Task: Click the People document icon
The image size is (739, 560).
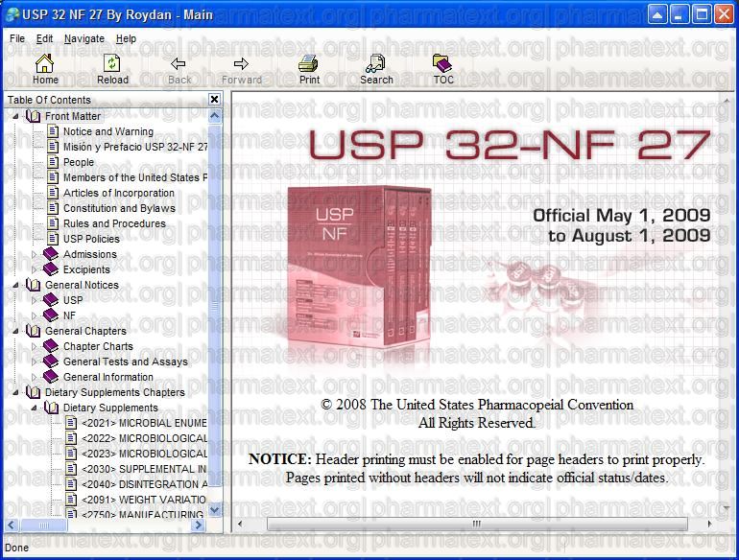Action: pos(53,162)
